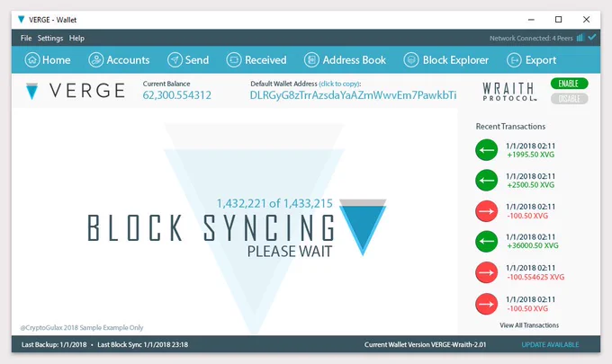Screen dimensions: 612x364
Task: Click the Send paper-plane icon
Action: [x=175, y=60]
